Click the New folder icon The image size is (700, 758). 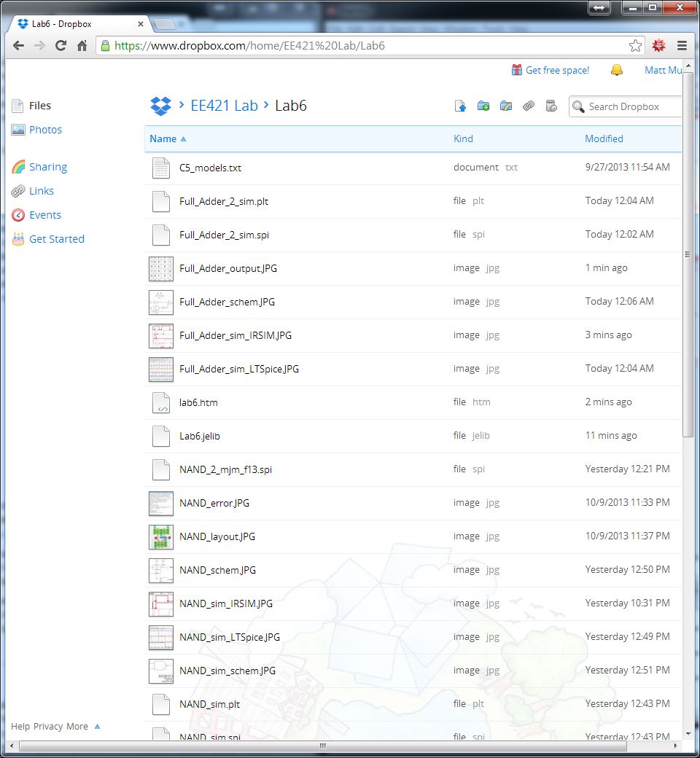[483, 106]
